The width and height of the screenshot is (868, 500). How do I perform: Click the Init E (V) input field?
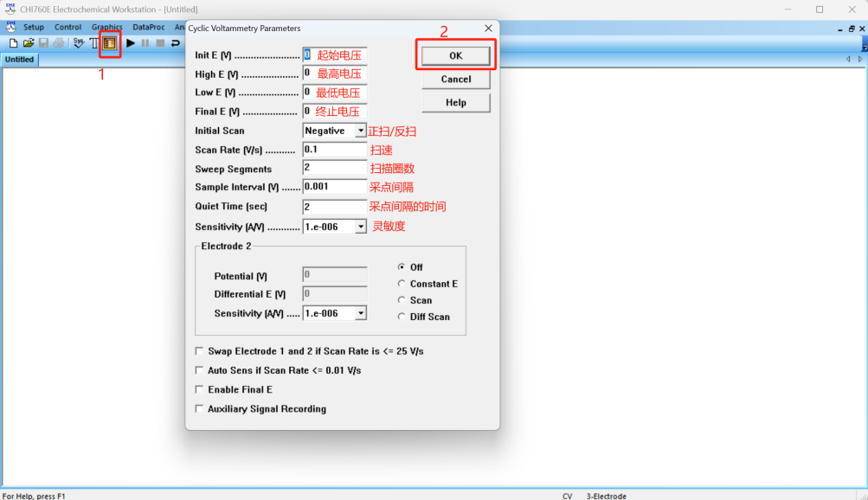[x=334, y=55]
